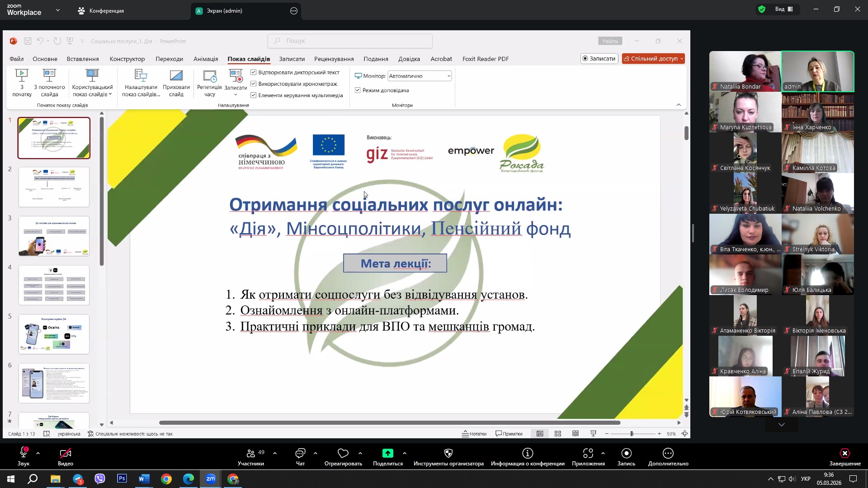868x488 pixels.
Task: Open the Animation ribbon tab
Action: click(x=206, y=59)
